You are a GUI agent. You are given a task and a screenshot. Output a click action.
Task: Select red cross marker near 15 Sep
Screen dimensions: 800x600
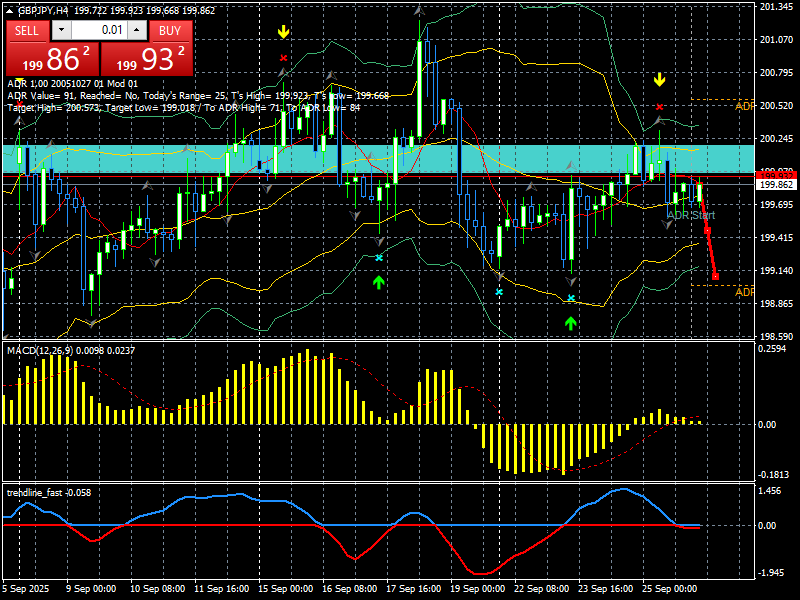point(283,58)
